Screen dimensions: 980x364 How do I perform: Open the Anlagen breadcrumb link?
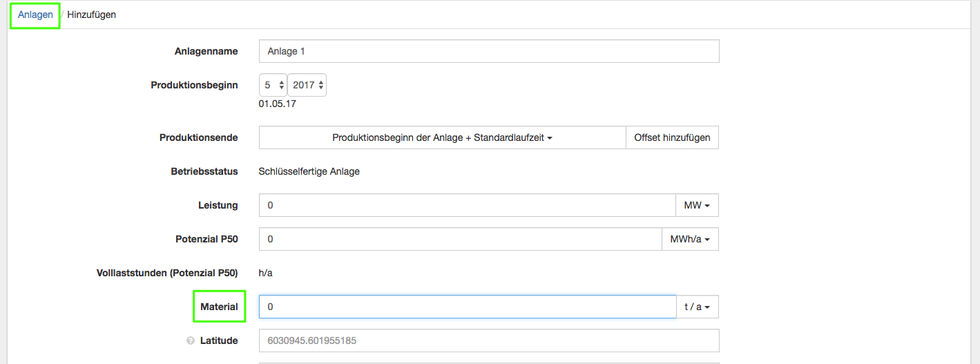pos(35,15)
